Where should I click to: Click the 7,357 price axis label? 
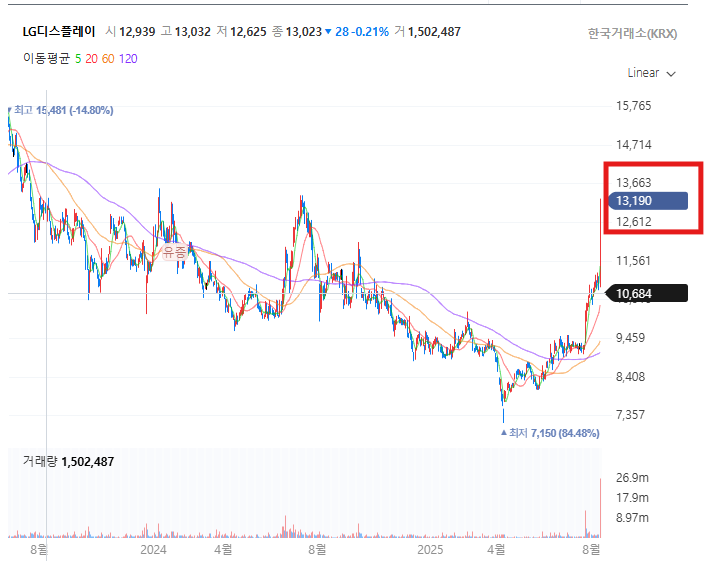(x=630, y=415)
